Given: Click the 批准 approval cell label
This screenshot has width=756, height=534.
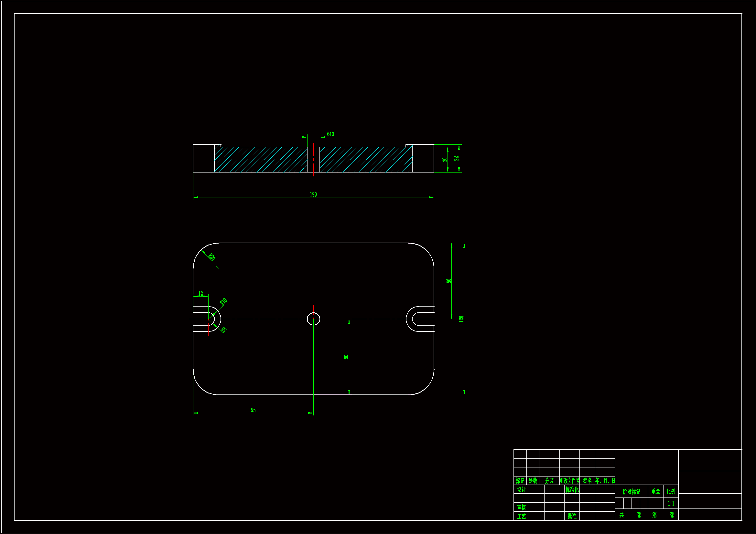Looking at the screenshot, I should [x=572, y=516].
